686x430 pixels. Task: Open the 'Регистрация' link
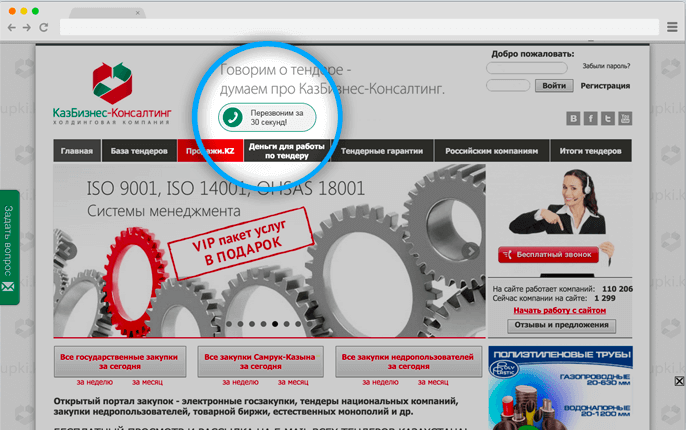605,86
